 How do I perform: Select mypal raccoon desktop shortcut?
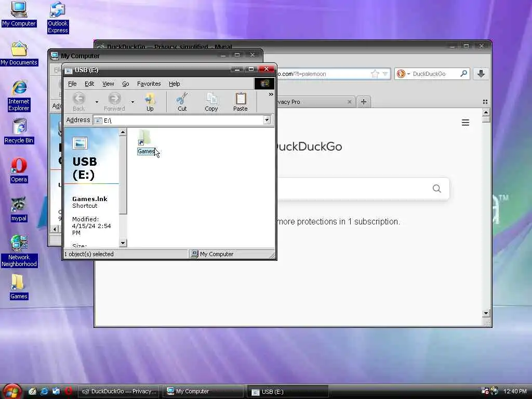point(19,209)
